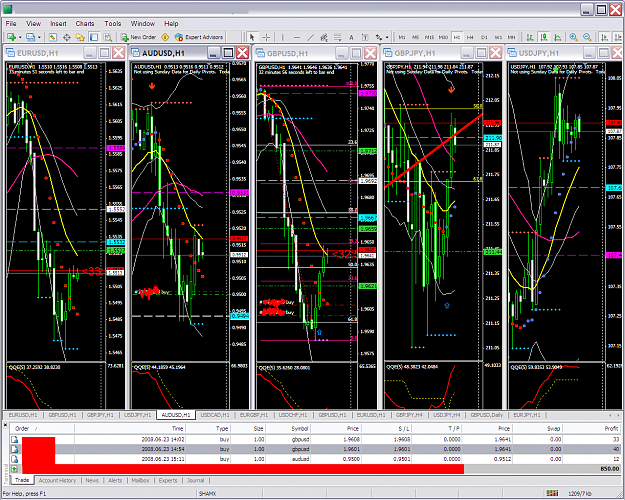The width and height of the screenshot is (625, 500).
Task: Open the Alerts terminal tab
Action: click(x=115, y=480)
